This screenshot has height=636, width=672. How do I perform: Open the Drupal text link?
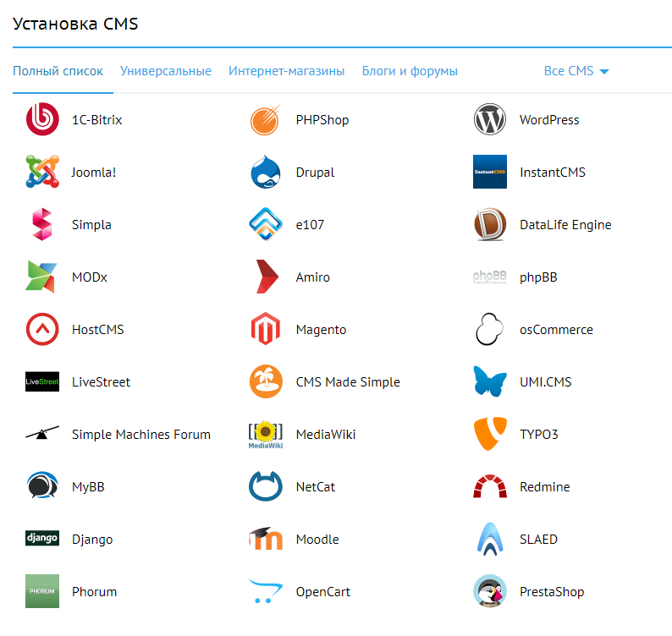(315, 173)
